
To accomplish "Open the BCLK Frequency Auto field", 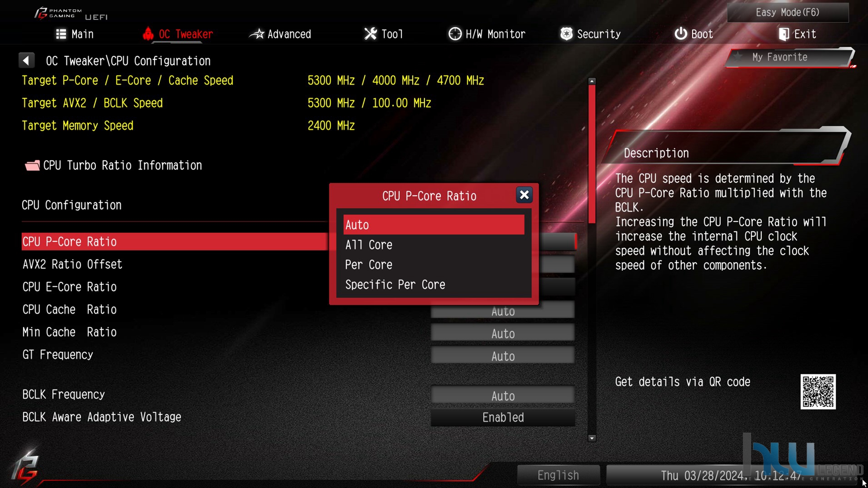I will 503,396.
